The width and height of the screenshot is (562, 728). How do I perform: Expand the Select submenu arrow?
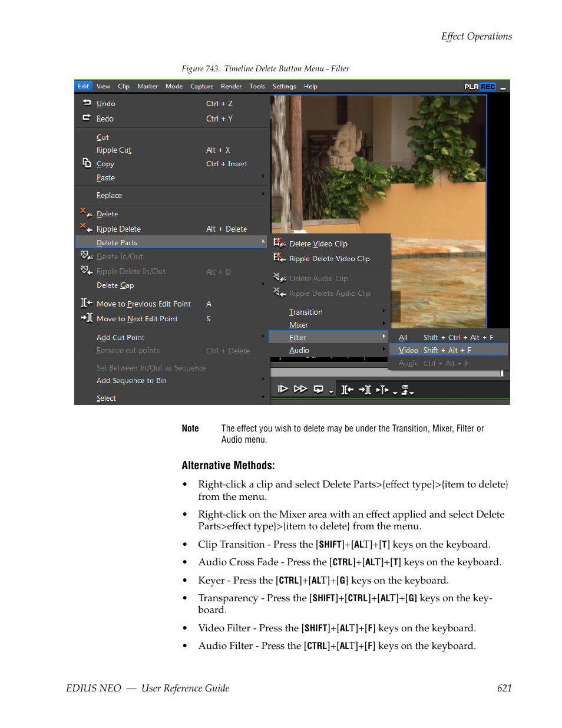(263, 397)
